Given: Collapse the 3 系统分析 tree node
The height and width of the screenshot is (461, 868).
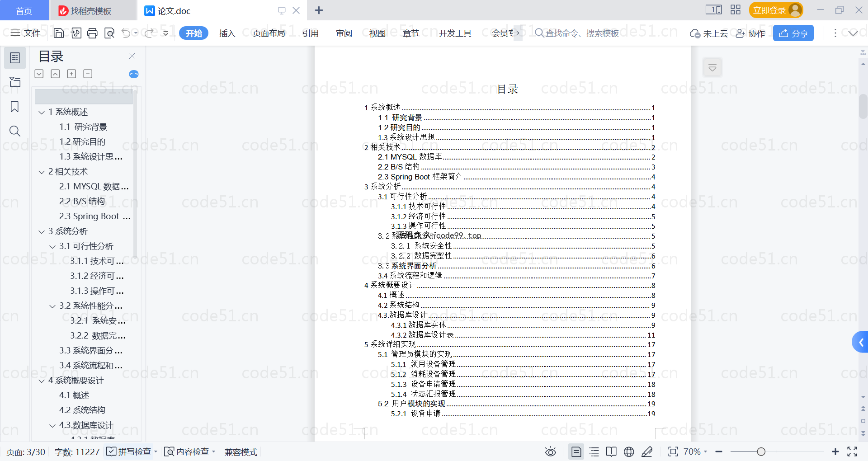Looking at the screenshot, I should tap(42, 231).
